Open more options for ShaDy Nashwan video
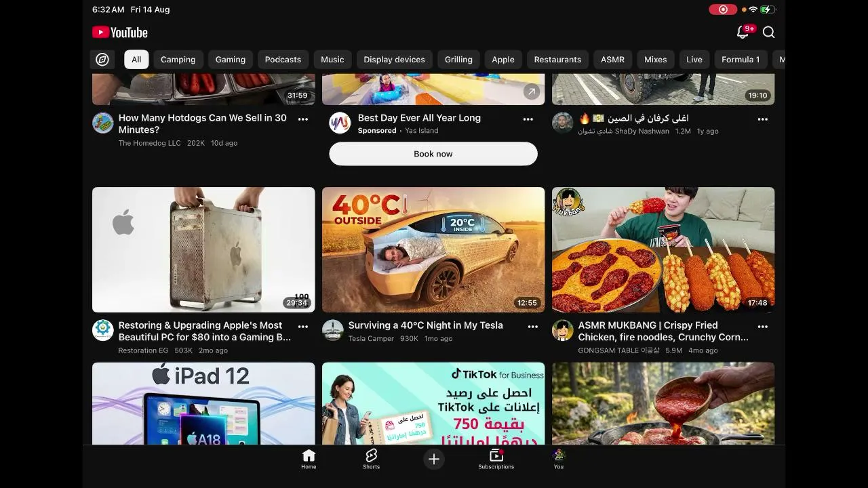This screenshot has width=868, height=488. click(763, 119)
